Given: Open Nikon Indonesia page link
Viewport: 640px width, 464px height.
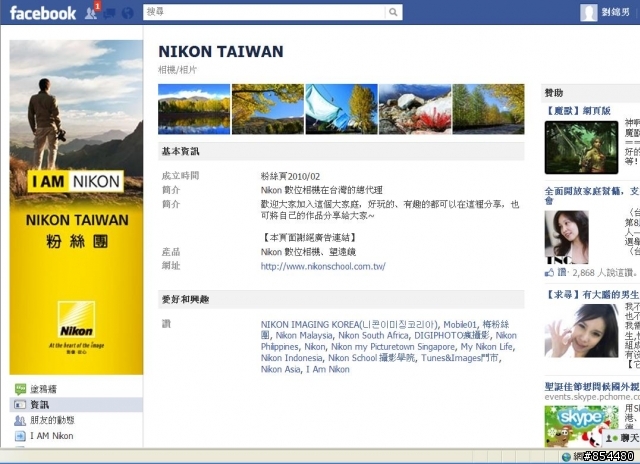Looking at the screenshot, I should click(291, 358).
